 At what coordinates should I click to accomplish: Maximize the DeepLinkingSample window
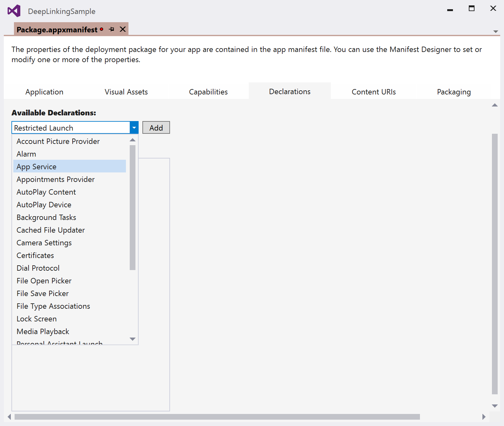[472, 9]
